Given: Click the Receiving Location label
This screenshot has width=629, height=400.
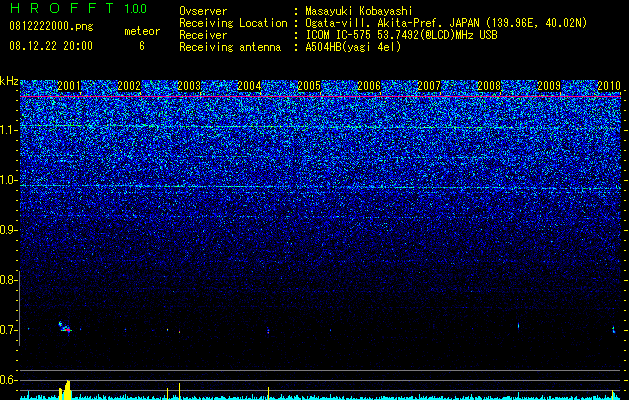Looking at the screenshot, I should point(233,23).
